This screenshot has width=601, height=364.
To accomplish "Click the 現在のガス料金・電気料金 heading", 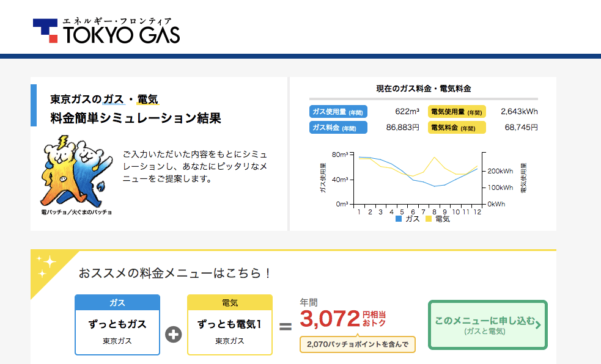I will (424, 89).
